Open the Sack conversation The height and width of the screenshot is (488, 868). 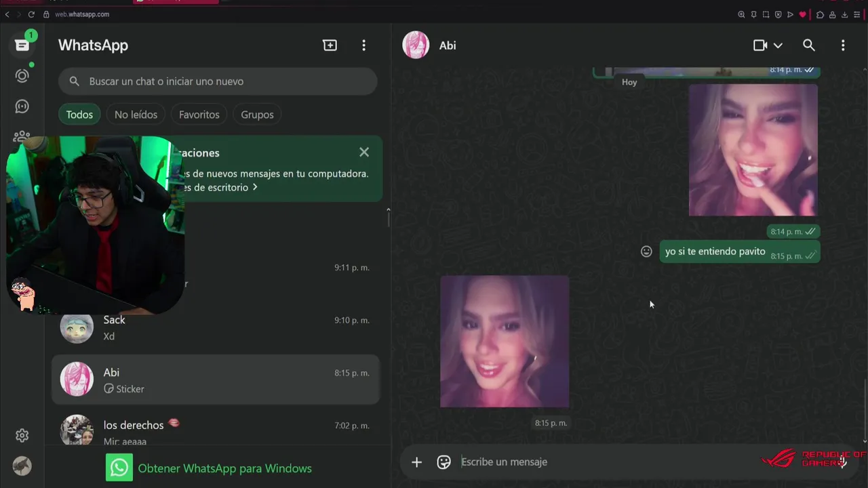pos(216,328)
